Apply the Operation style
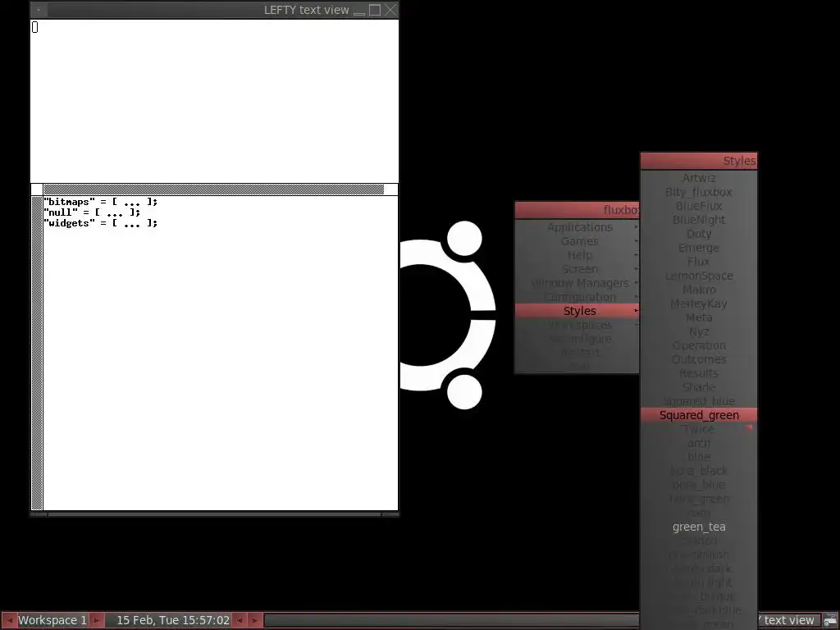 (699, 345)
